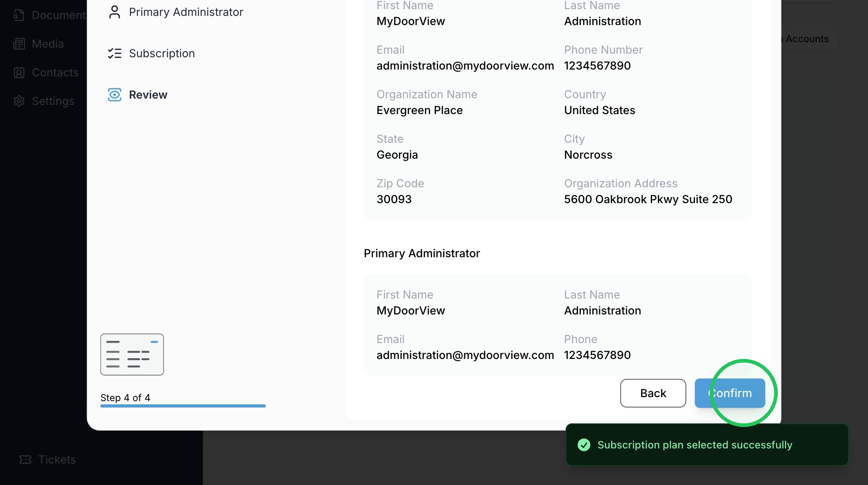Click the Primary Administrator person icon
Image resolution: width=868 pixels, height=485 pixels.
point(115,12)
